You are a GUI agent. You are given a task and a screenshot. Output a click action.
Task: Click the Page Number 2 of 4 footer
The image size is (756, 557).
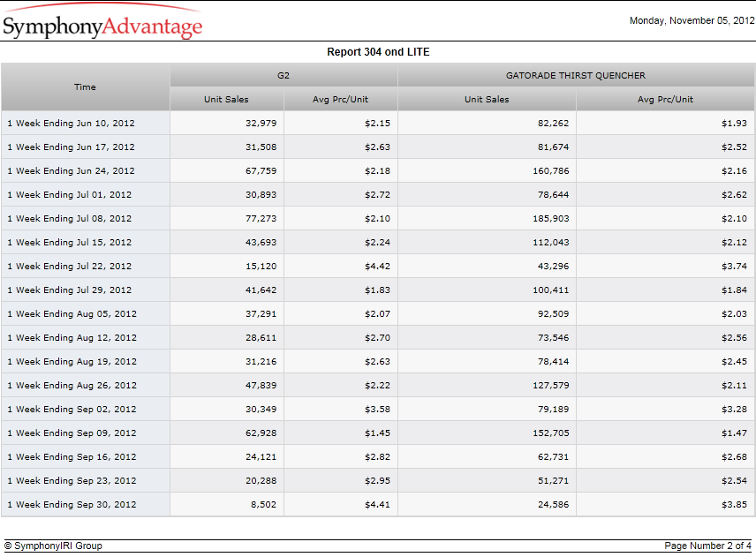tap(707, 546)
